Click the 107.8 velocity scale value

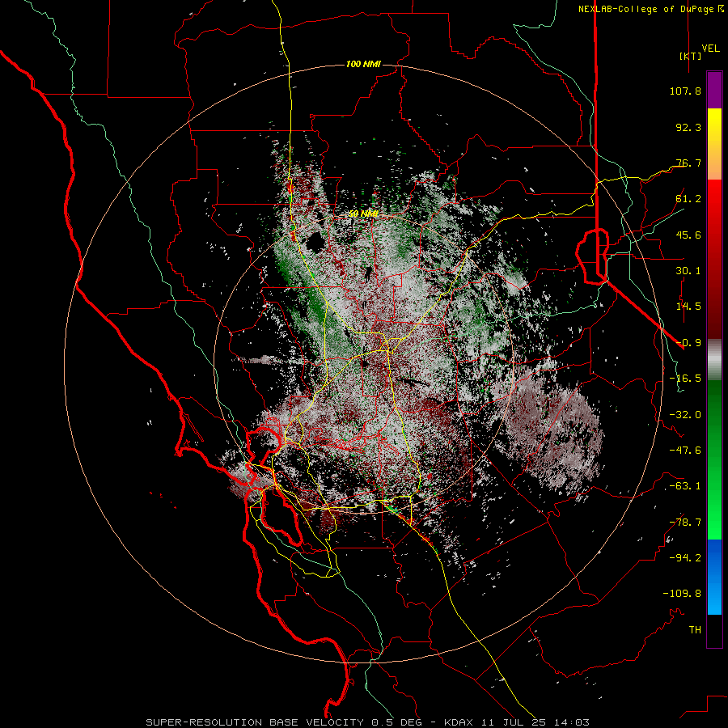pyautogui.click(x=685, y=91)
